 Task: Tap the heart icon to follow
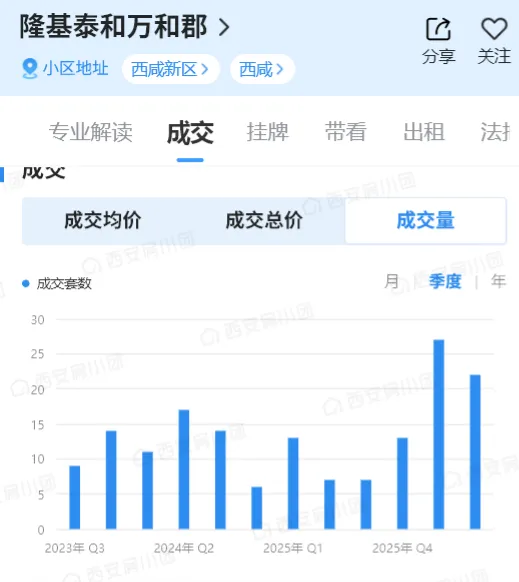pyautogui.click(x=494, y=29)
